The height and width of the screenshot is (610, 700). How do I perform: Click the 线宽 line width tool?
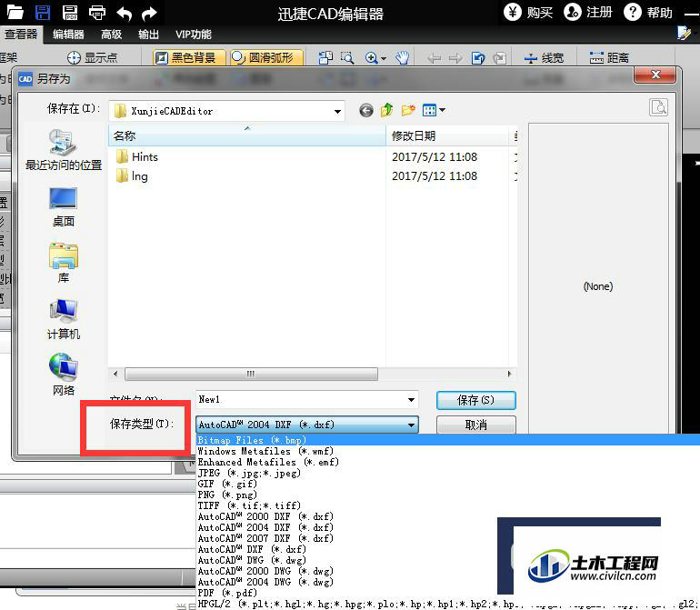coord(545,58)
